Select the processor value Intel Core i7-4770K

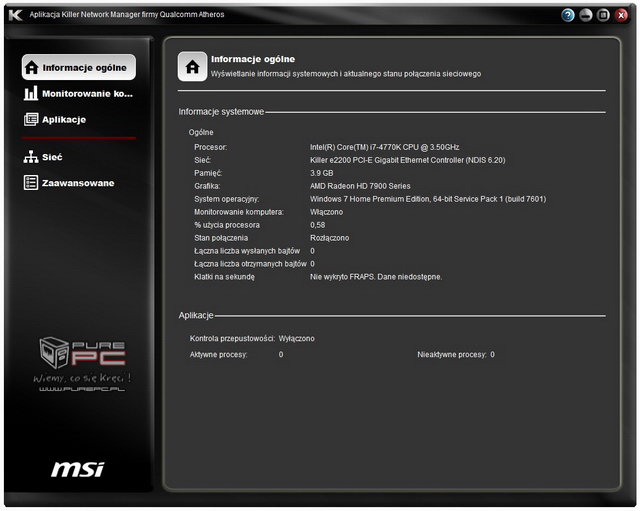[x=384, y=147]
